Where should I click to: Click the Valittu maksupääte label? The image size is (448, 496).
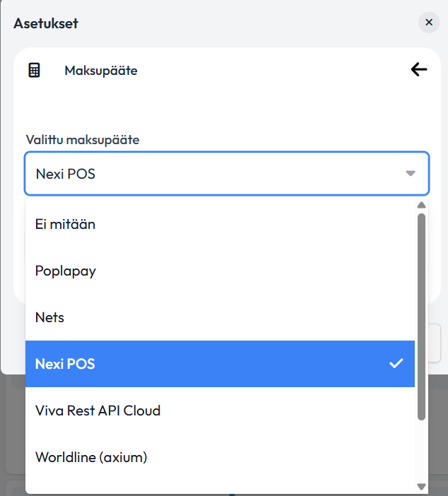83,140
